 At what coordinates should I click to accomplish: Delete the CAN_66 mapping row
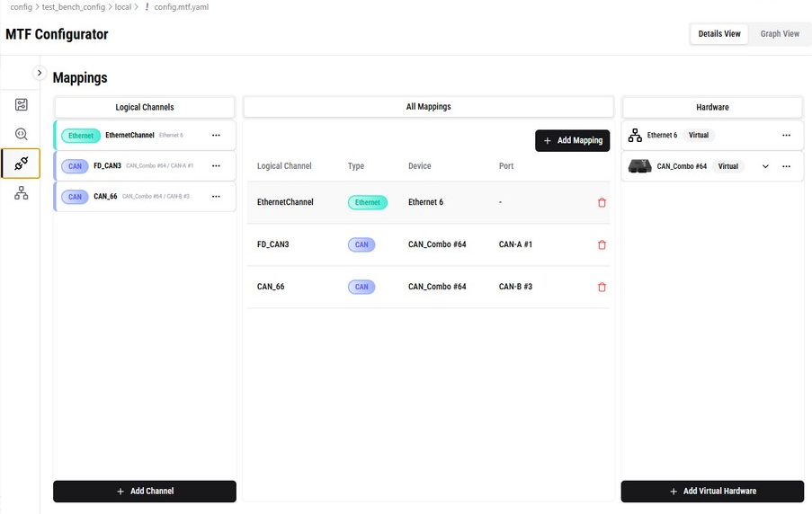[x=602, y=287]
